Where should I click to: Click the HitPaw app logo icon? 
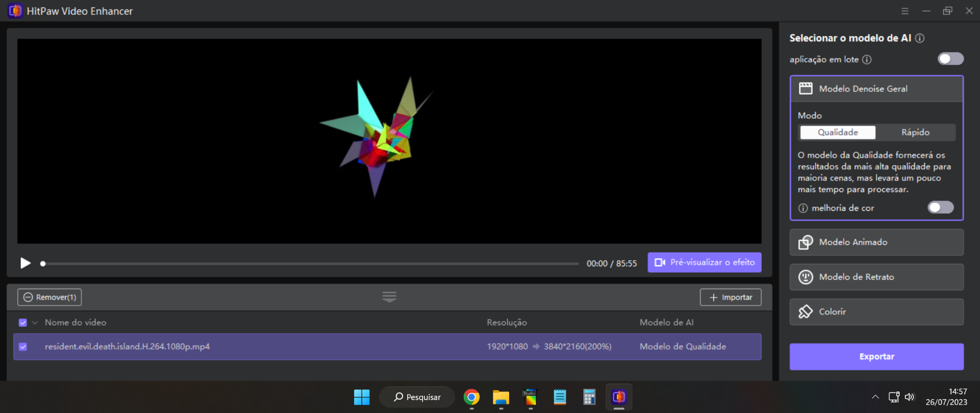pyautogui.click(x=15, y=11)
